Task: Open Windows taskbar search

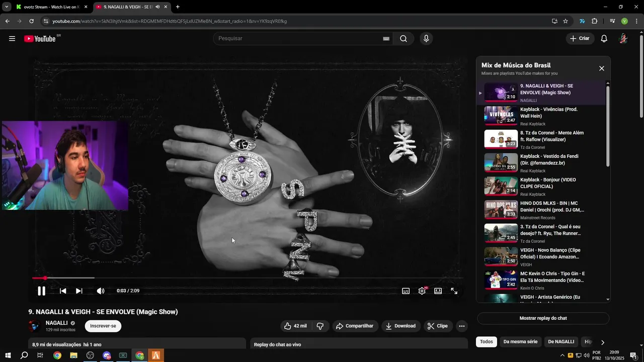Action: 24,355
